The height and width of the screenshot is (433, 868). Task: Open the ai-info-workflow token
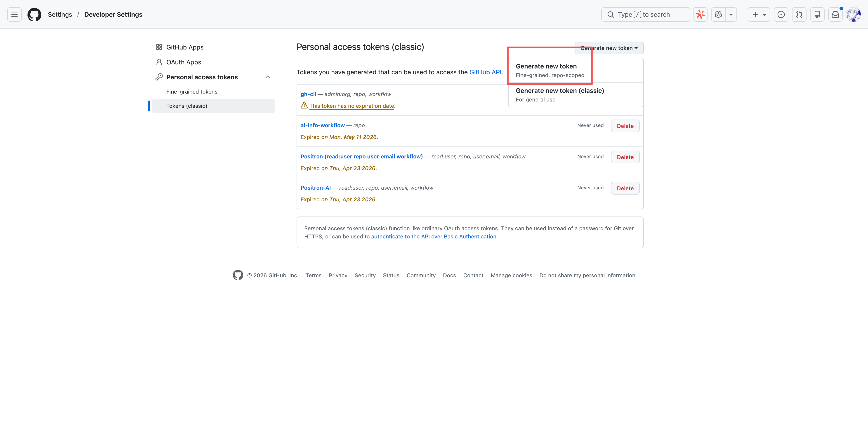[x=323, y=125]
